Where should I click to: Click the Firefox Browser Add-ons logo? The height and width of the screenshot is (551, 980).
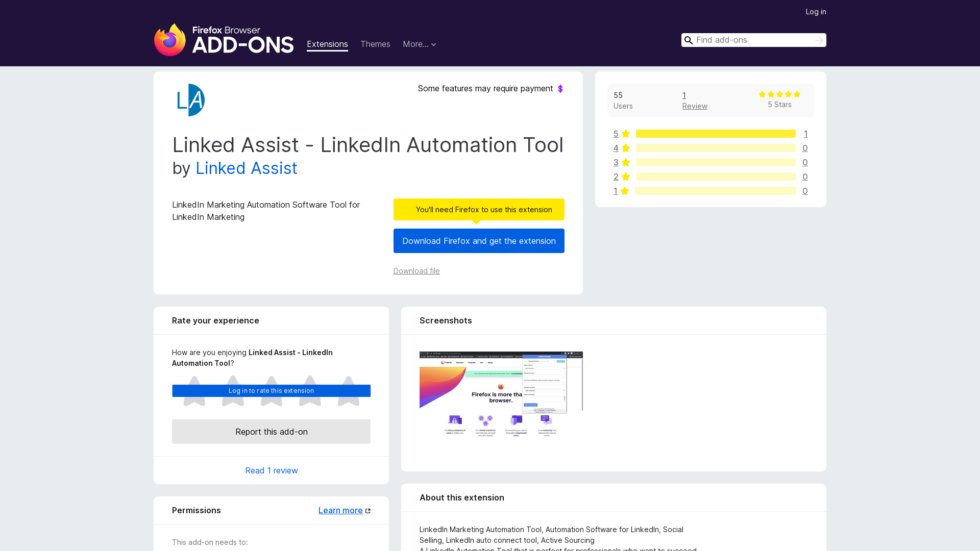[224, 40]
